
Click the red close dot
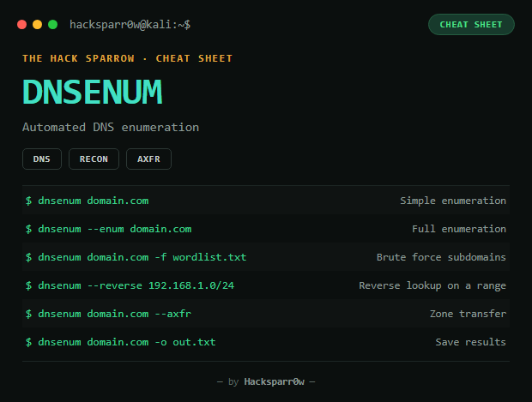[22, 25]
